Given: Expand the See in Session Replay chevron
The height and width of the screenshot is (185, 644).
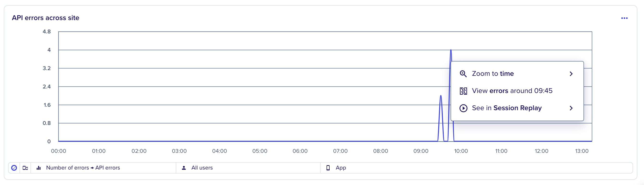Looking at the screenshot, I should pos(571,108).
